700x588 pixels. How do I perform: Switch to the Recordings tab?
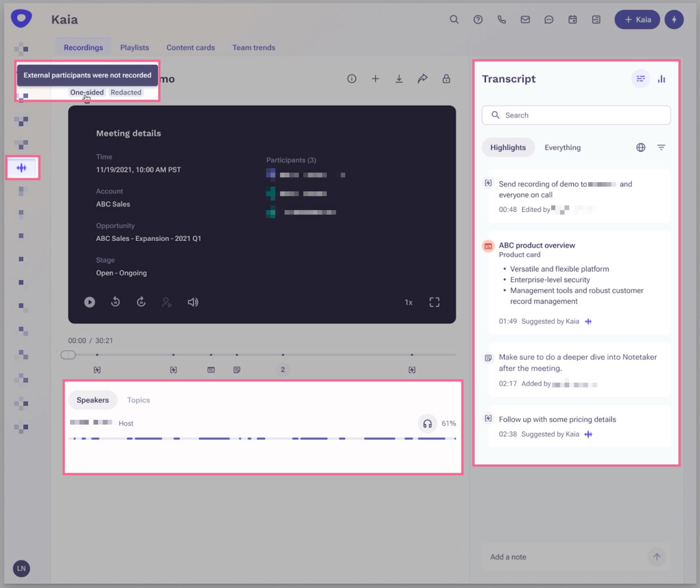(83, 47)
